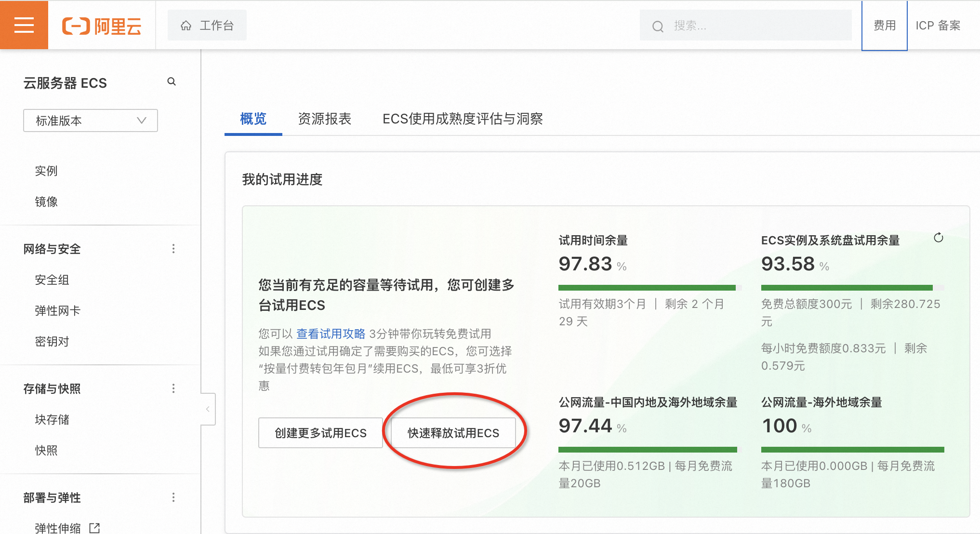This screenshot has height=534, width=980.
Task: Open 实例 in the sidebar
Action: click(x=46, y=171)
